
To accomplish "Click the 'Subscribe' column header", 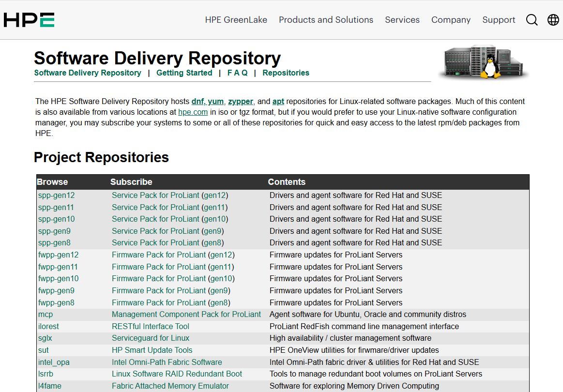I will pos(131,182).
